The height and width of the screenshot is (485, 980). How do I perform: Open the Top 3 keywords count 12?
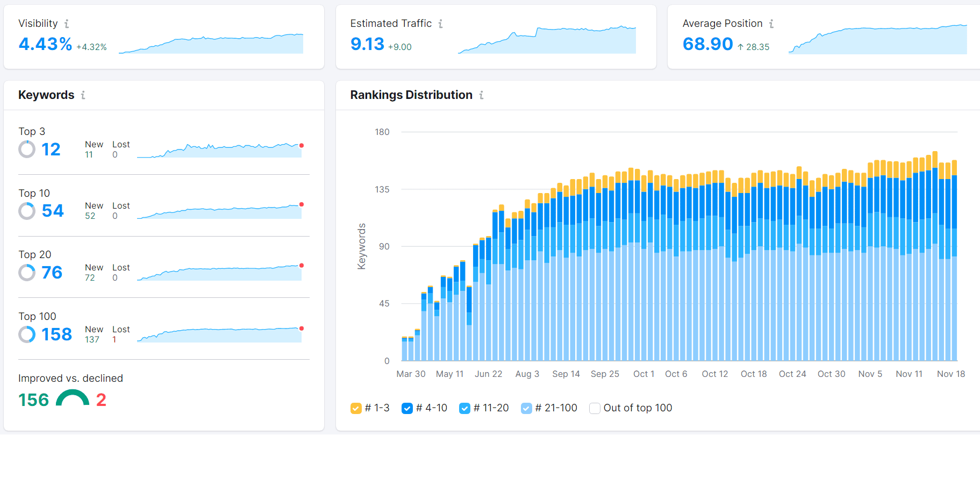pyautogui.click(x=51, y=149)
